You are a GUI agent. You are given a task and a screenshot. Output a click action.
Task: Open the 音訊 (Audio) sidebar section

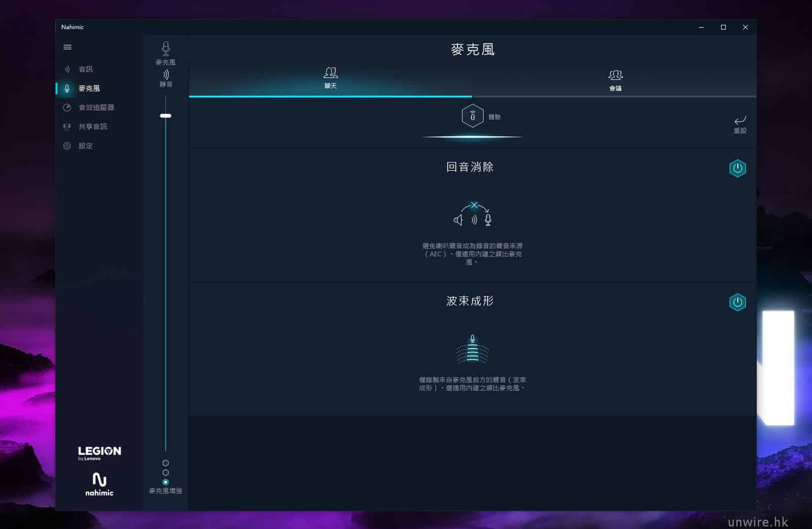click(85, 69)
